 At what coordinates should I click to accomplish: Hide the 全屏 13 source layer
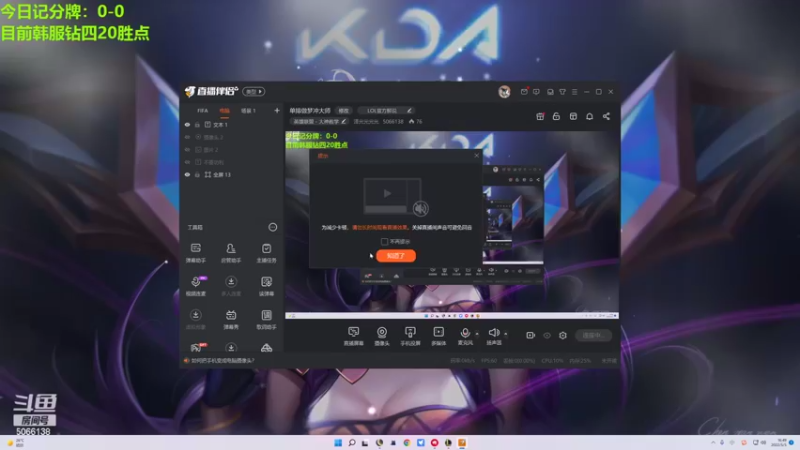[187, 174]
